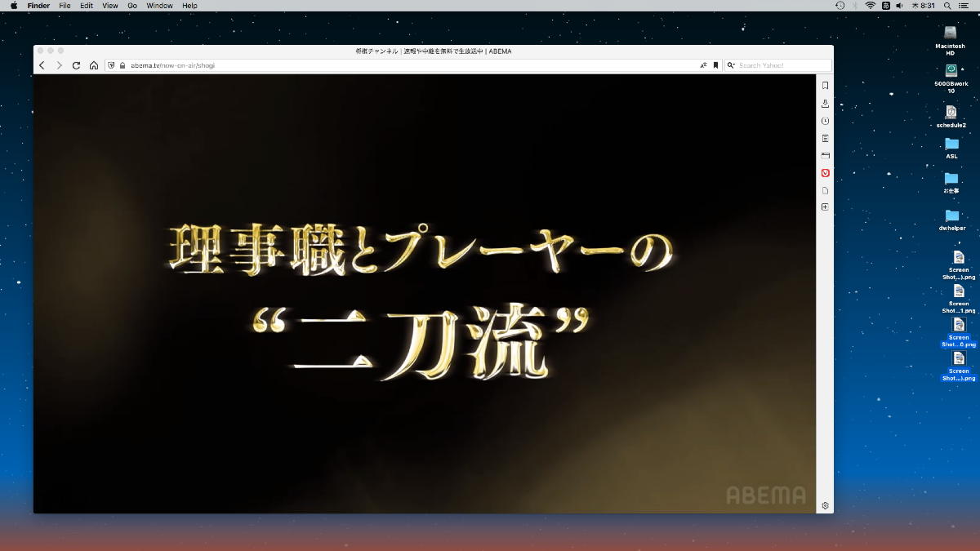Viewport: 980px width, 551px height.
Task: Open Bluetooth status in menu bar
Action: click(x=855, y=6)
